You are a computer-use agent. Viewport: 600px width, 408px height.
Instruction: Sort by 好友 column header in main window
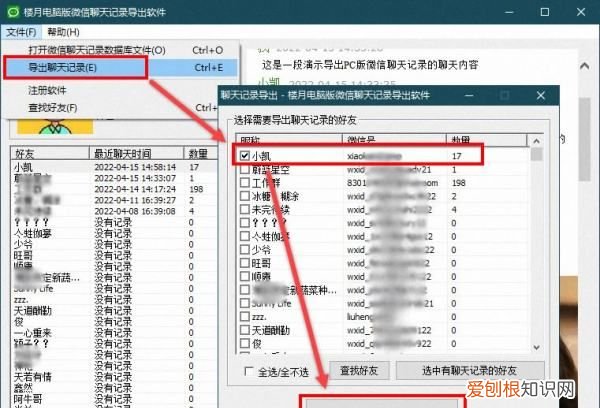[50, 153]
